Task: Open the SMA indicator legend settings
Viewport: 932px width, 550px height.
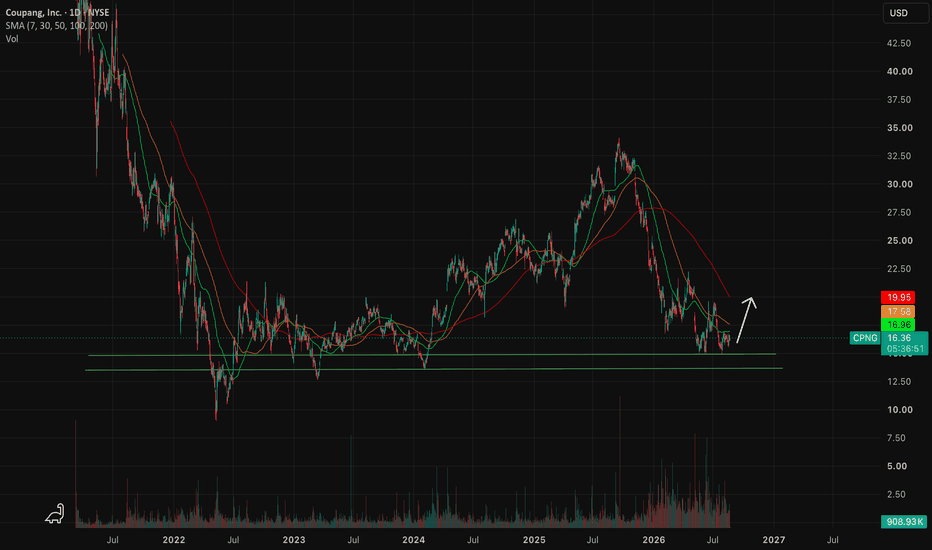Action: point(56,26)
